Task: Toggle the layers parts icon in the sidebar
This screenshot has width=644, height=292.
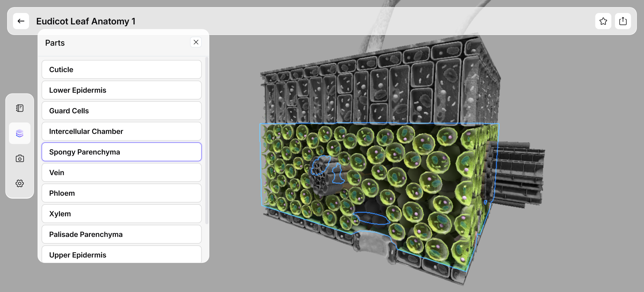Action: 20,133
